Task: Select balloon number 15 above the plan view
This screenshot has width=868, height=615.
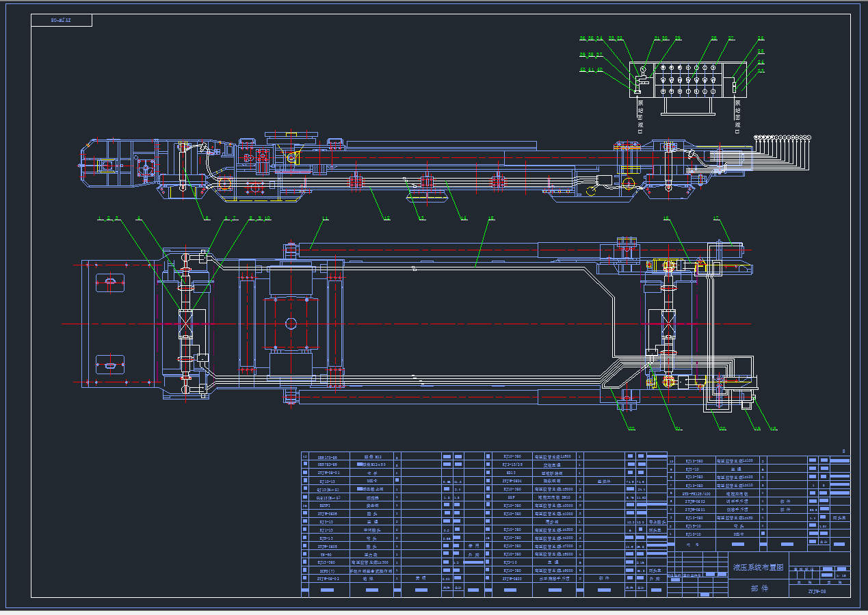Action: pyautogui.click(x=491, y=218)
